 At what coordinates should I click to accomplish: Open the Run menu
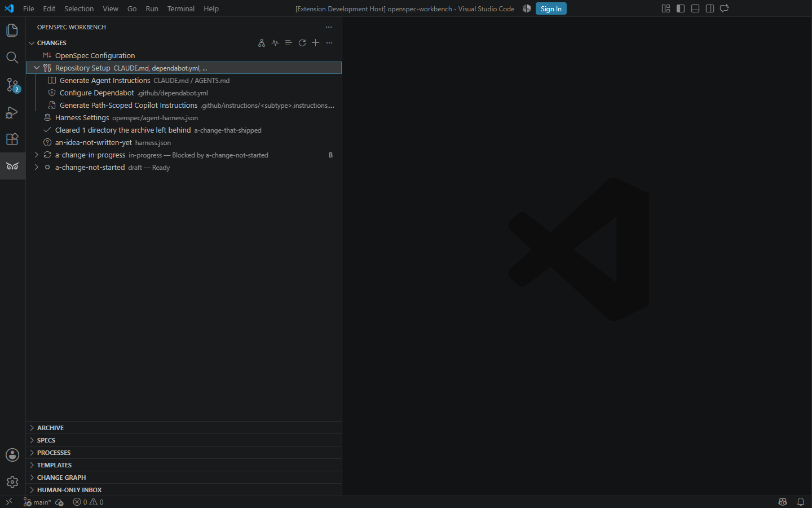point(152,8)
